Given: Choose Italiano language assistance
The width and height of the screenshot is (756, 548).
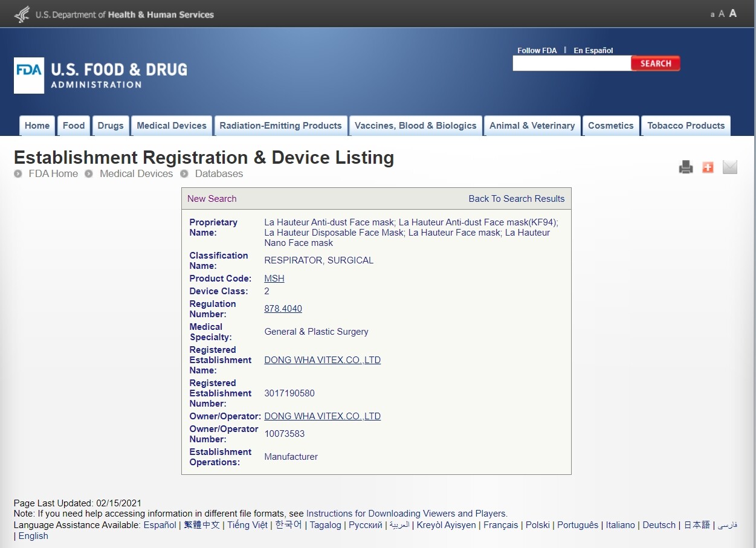Looking at the screenshot, I should pos(621,525).
